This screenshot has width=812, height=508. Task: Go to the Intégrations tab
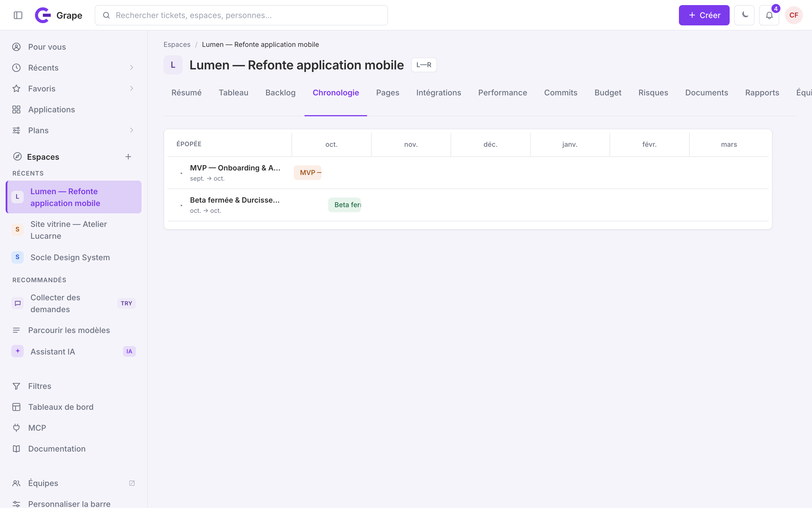coord(438,93)
